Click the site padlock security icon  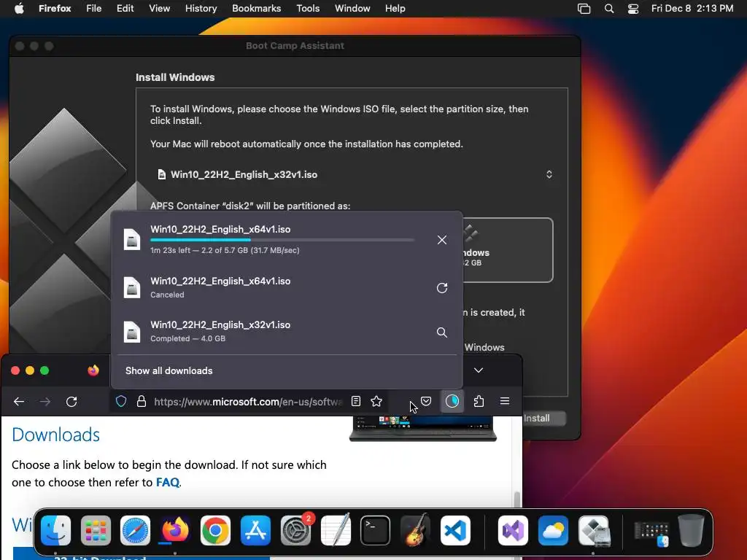(x=142, y=402)
